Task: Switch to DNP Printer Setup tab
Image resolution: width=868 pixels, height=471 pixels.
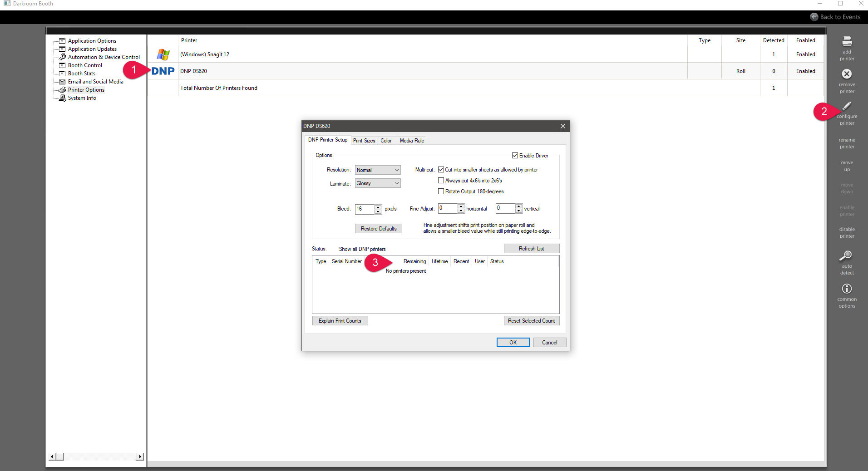Action: coord(328,140)
